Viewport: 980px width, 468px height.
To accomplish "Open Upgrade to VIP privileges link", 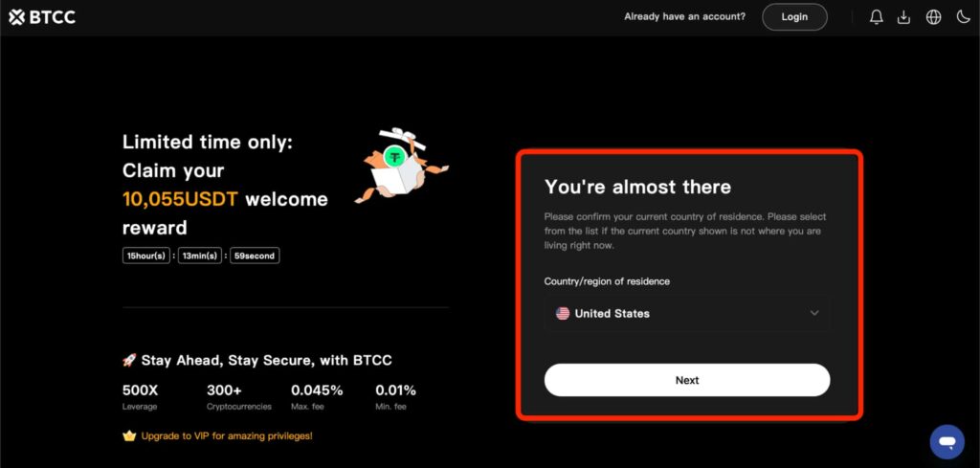I will pyautogui.click(x=226, y=435).
